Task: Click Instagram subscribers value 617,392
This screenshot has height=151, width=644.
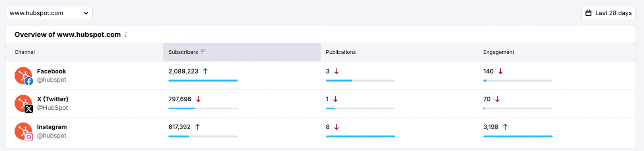Action: [180, 127]
